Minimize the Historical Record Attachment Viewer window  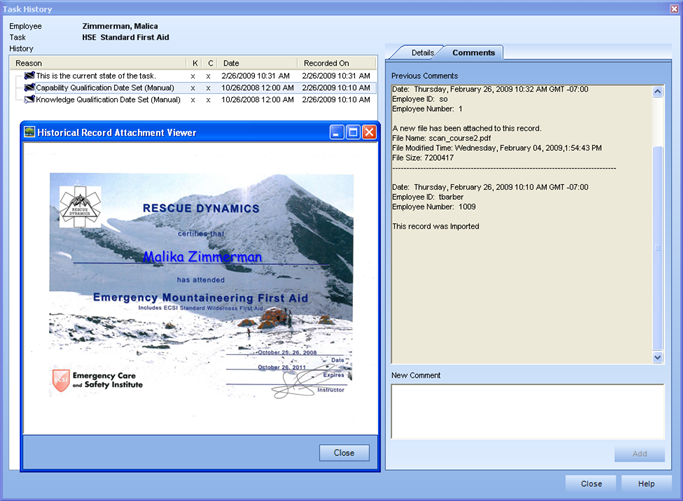pyautogui.click(x=337, y=132)
